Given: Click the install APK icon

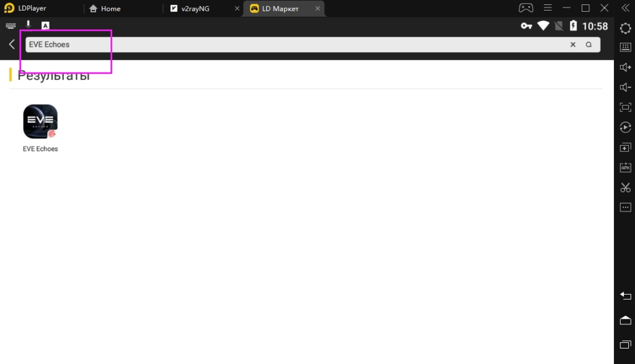Looking at the screenshot, I should pyautogui.click(x=625, y=167).
